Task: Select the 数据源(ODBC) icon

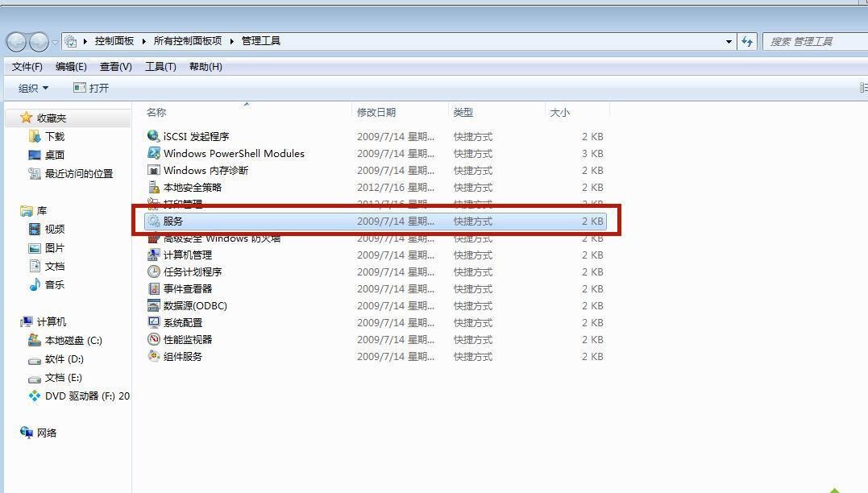Action: pos(154,305)
